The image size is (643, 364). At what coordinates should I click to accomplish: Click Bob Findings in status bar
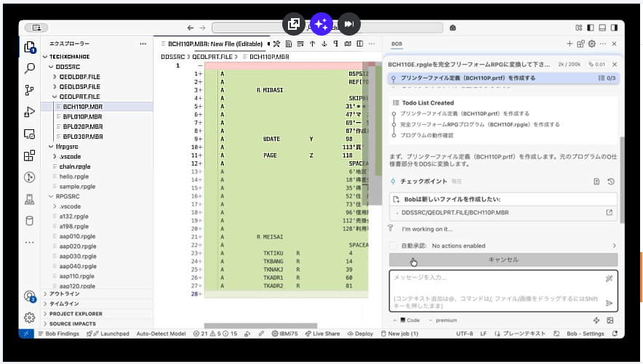pyautogui.click(x=59, y=333)
